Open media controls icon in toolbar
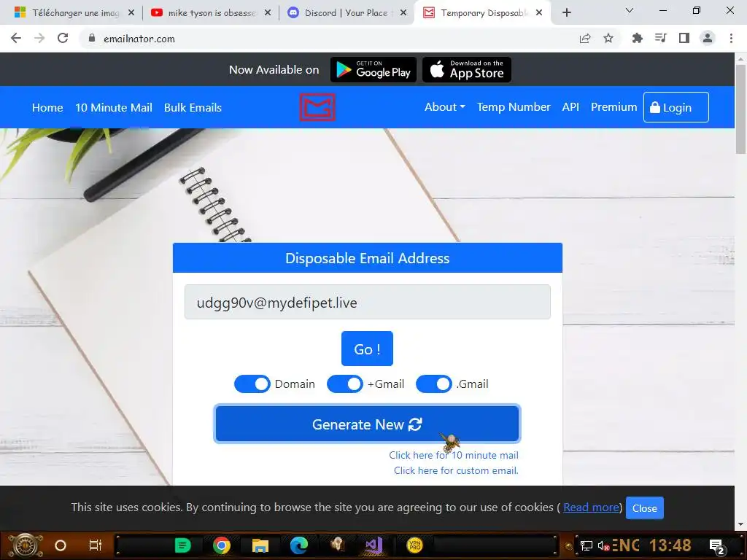This screenshot has height=560, width=747. (x=661, y=38)
